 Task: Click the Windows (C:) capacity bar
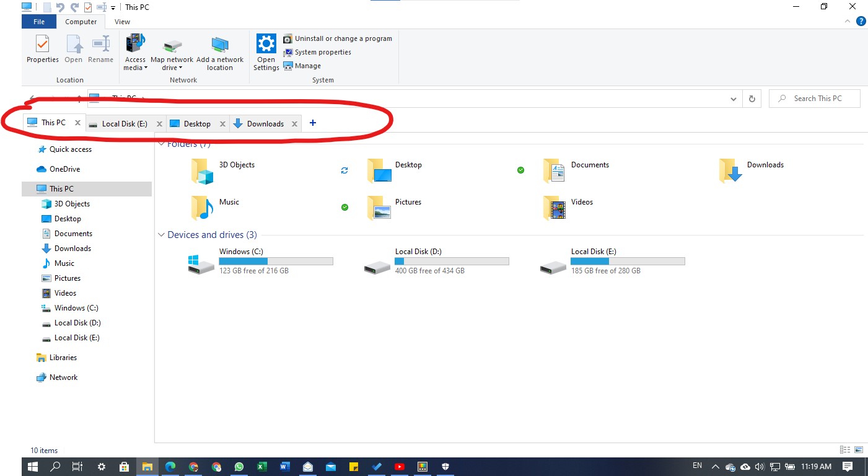click(276, 261)
